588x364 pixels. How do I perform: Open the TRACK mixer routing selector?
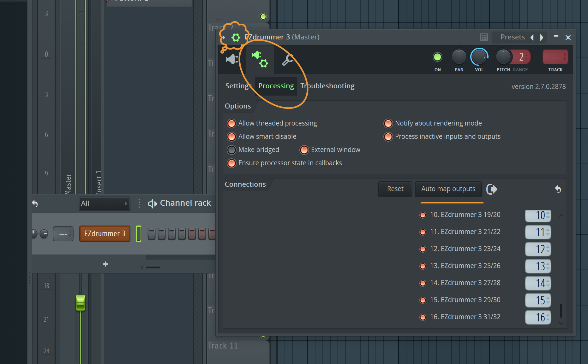coord(555,57)
